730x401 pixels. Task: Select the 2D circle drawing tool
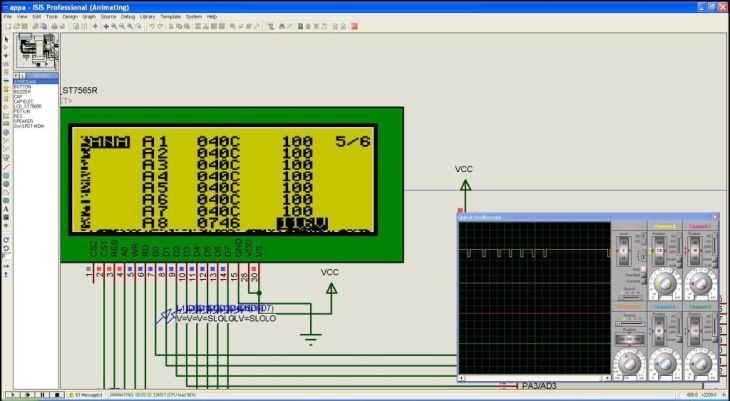point(6,184)
